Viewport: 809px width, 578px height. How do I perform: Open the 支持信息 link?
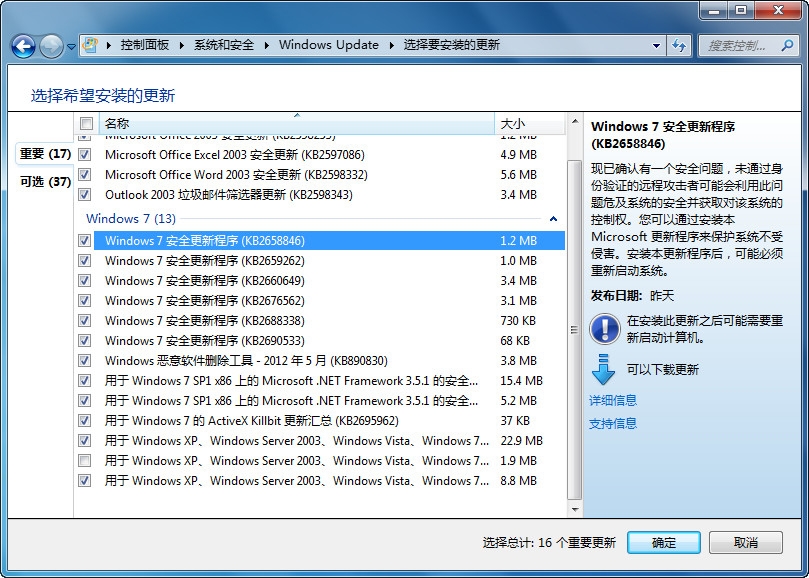[x=613, y=423]
